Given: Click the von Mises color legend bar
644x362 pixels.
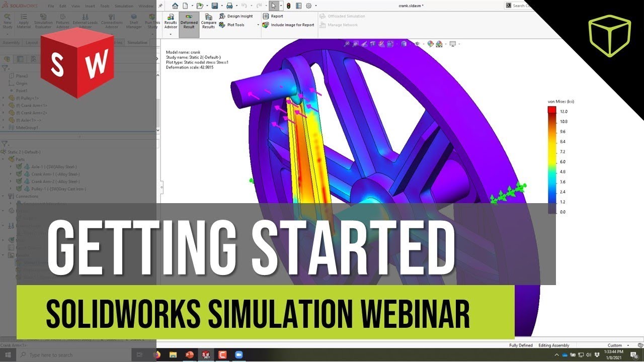Looking at the screenshot, I should tap(551, 160).
